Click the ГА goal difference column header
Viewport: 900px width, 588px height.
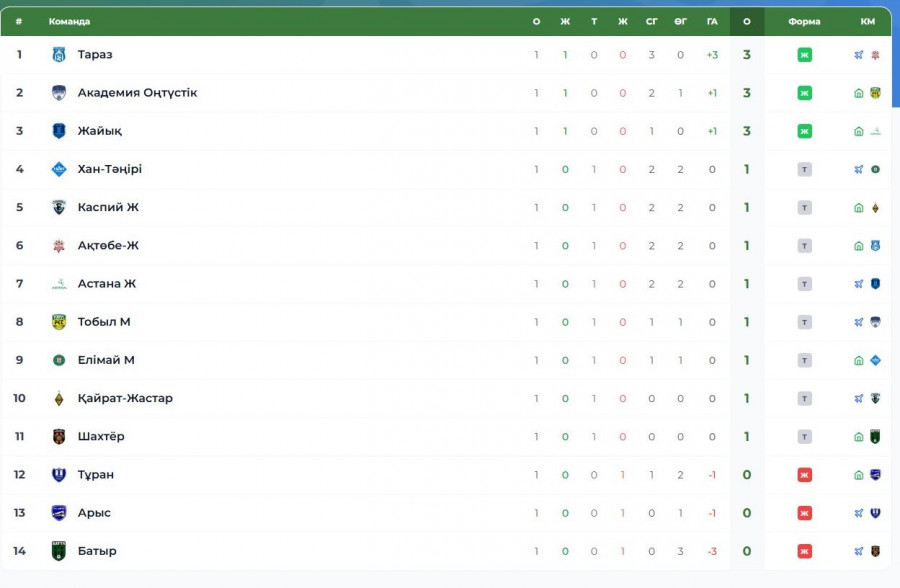click(x=712, y=21)
